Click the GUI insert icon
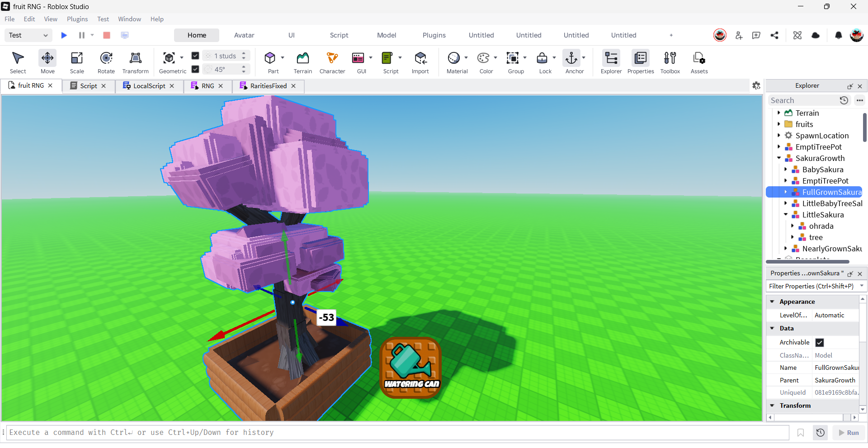 (x=358, y=58)
